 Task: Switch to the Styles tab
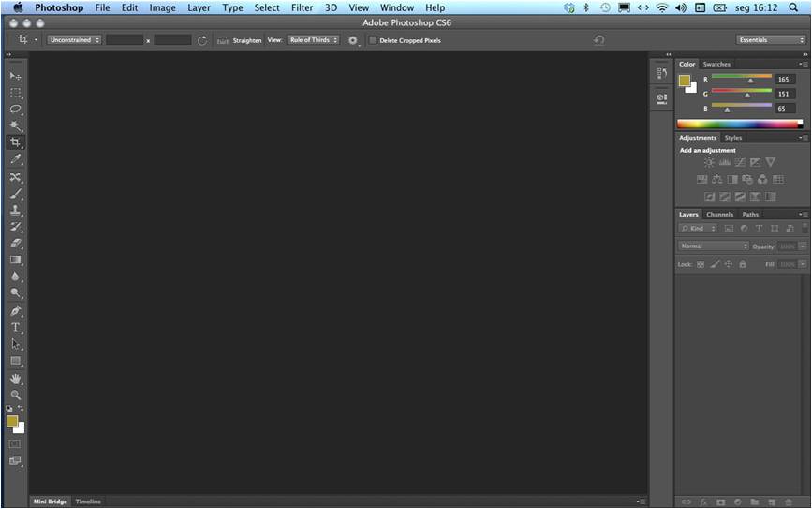click(733, 138)
